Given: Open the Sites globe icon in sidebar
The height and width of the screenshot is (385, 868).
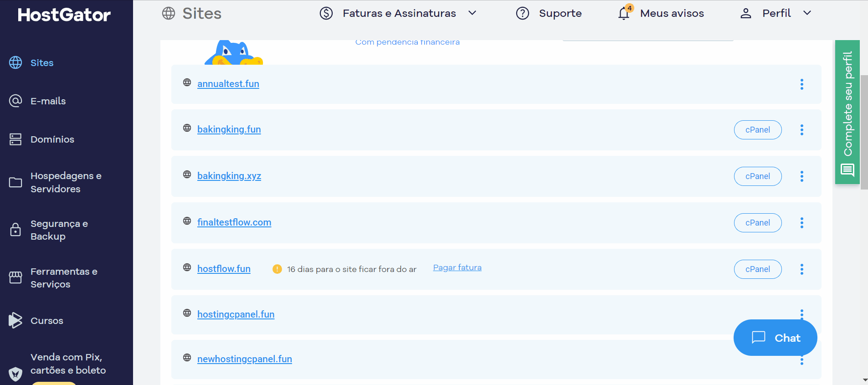Looking at the screenshot, I should tap(15, 62).
